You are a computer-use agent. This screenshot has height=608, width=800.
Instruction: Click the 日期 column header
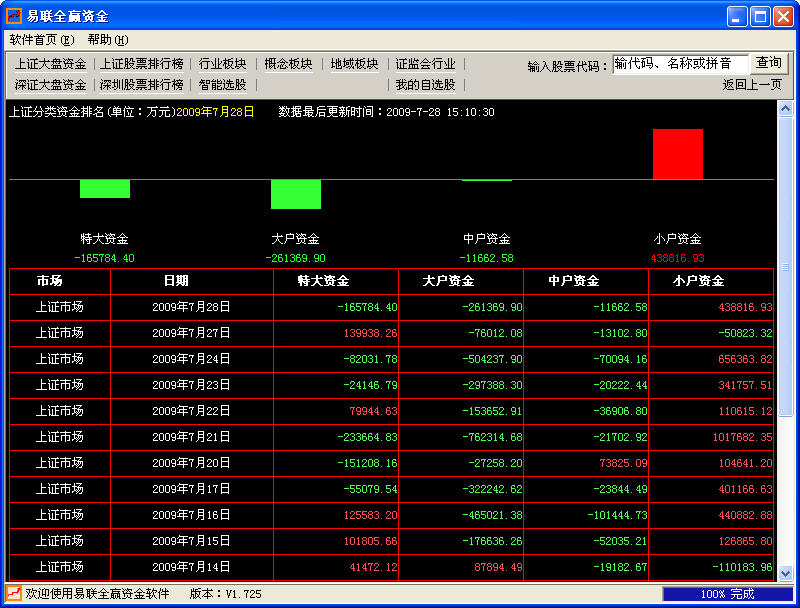click(x=176, y=281)
